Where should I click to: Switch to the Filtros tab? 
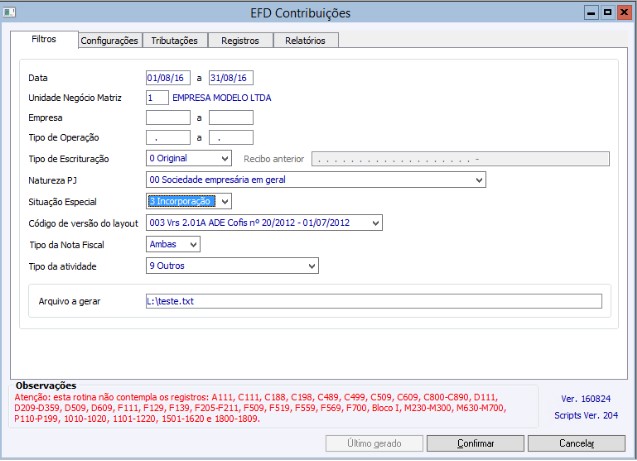44,39
